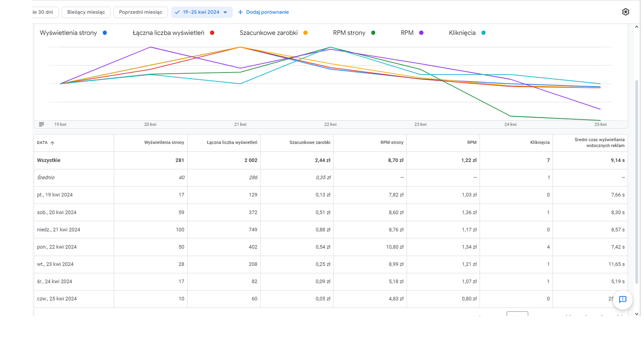This screenshot has height=362, width=644.
Task: Click checkmark on 19–25 kwi 2024 chip
Action: click(177, 12)
